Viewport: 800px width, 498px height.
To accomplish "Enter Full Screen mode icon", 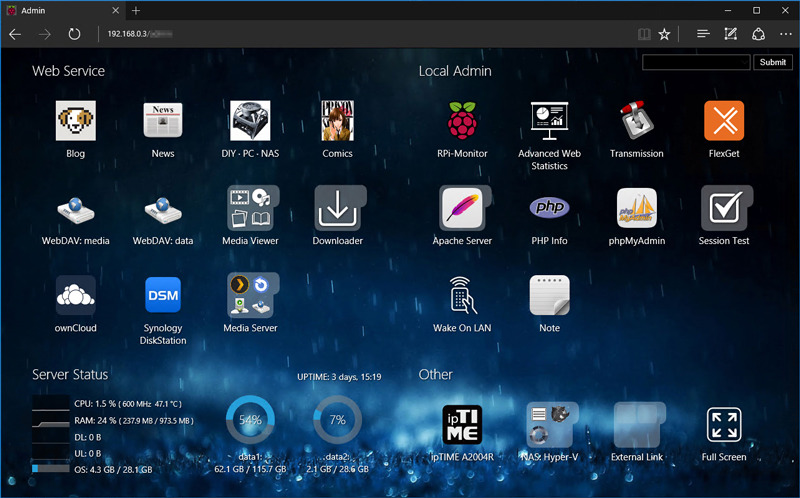I will pos(724,425).
